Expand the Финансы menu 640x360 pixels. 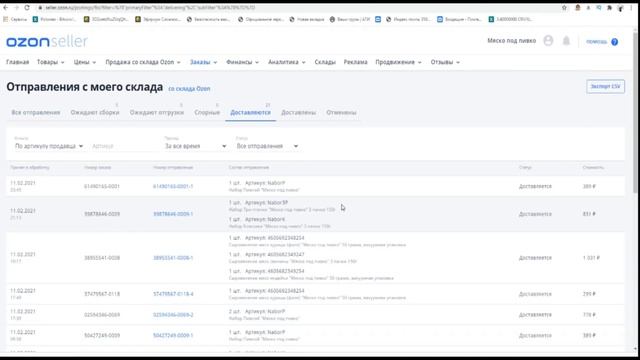pyautogui.click(x=242, y=62)
